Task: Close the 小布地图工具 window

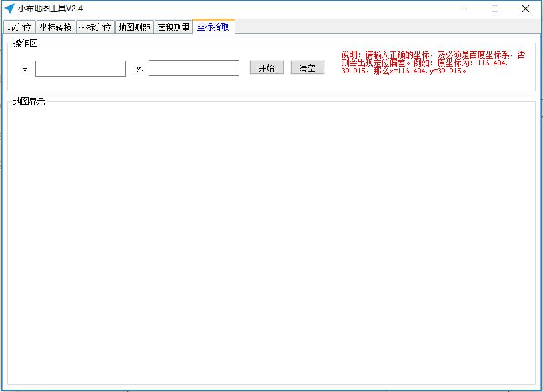Action: pyautogui.click(x=526, y=9)
